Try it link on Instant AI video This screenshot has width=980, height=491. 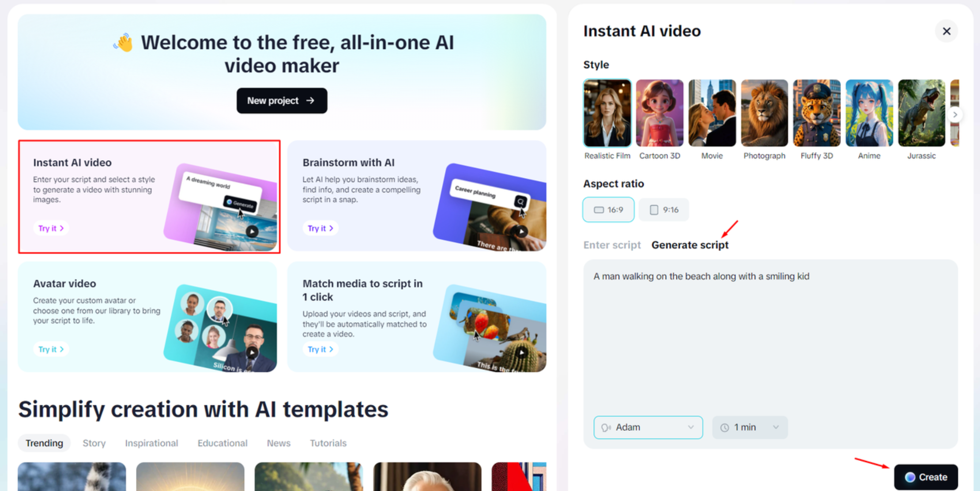51,228
